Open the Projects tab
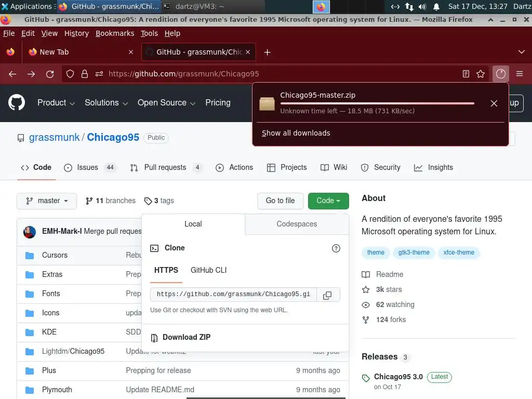 (x=287, y=168)
